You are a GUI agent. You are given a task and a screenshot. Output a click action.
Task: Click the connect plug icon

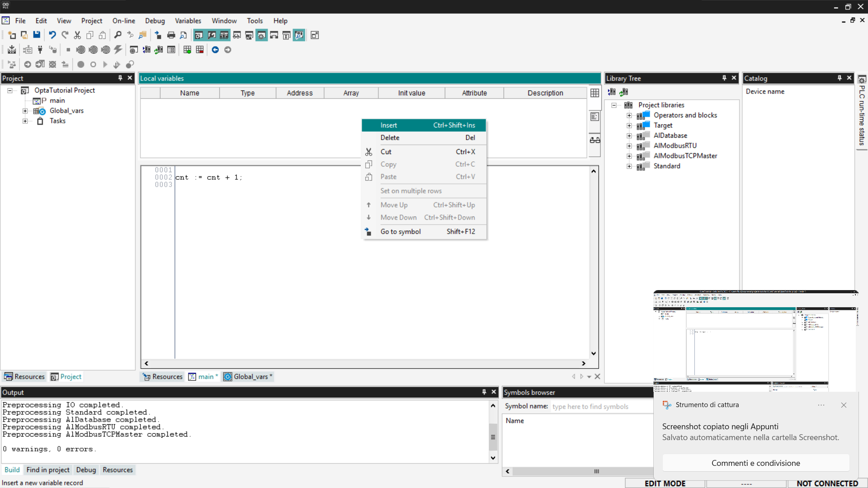coord(40,50)
